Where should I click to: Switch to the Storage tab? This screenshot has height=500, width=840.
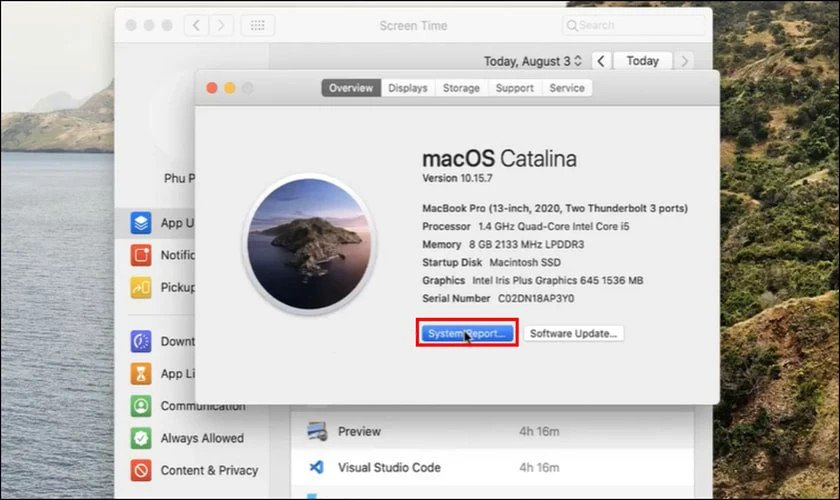click(461, 88)
